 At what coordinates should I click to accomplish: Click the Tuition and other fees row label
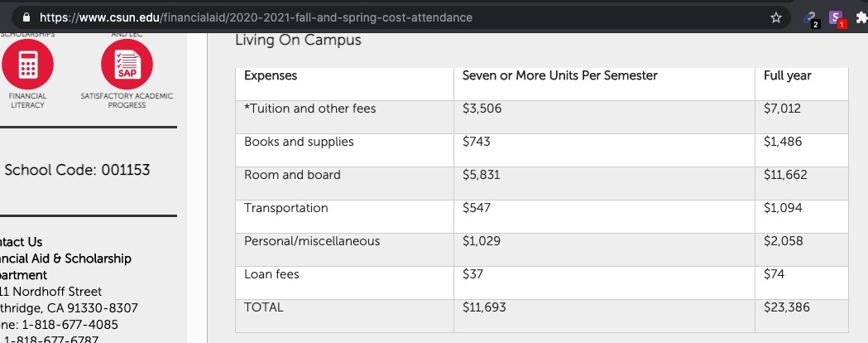pos(309,109)
